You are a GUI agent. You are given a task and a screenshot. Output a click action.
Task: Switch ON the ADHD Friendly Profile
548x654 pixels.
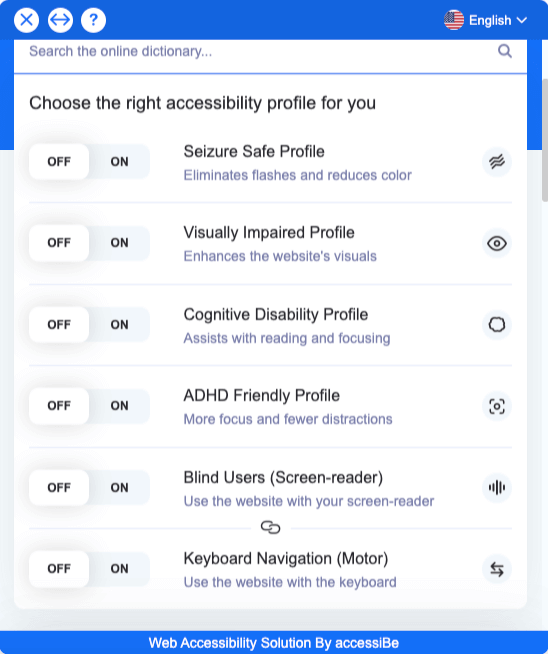click(x=119, y=405)
